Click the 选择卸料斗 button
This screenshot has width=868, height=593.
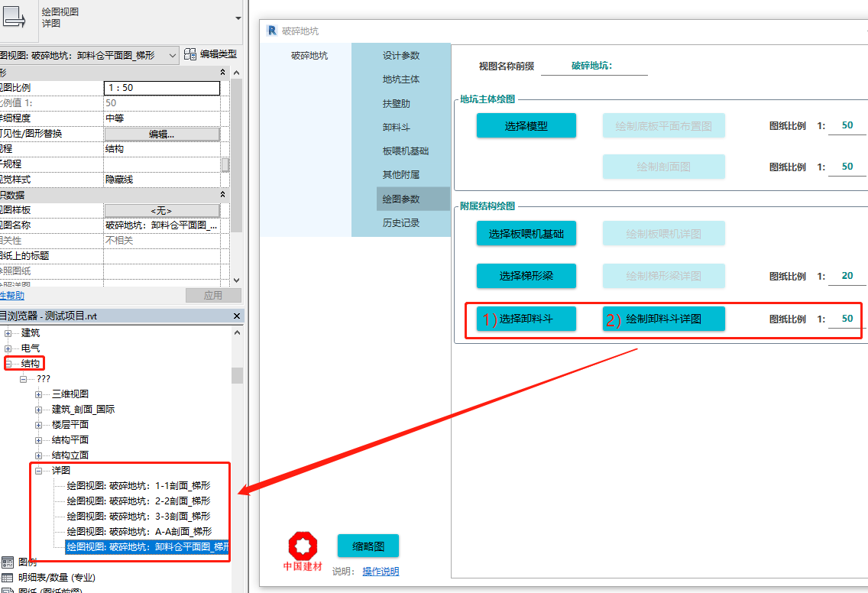coord(526,319)
